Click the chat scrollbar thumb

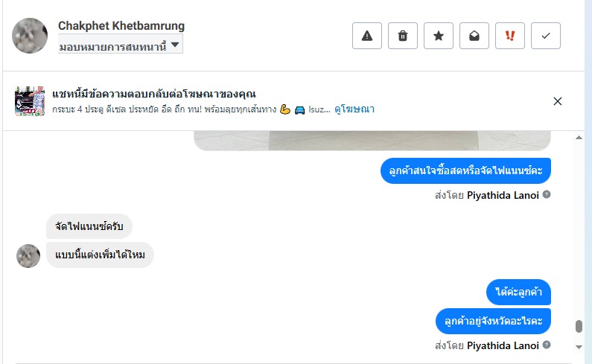click(x=579, y=327)
